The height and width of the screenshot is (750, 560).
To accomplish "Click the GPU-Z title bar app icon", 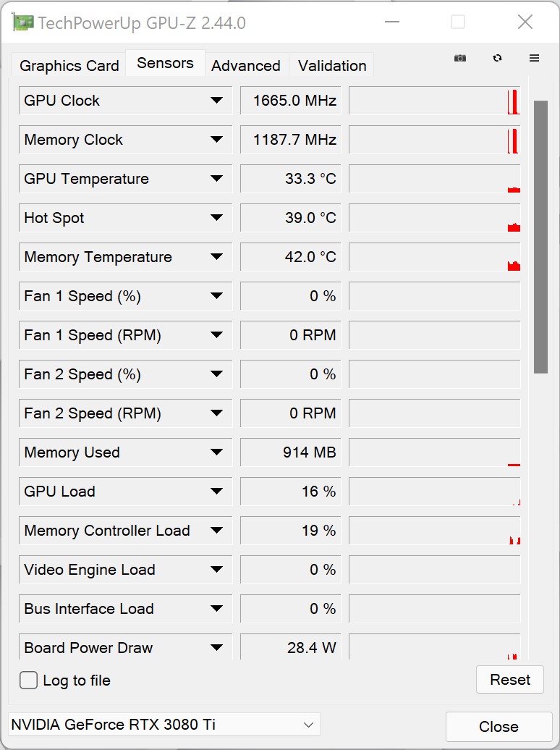I will [22, 22].
